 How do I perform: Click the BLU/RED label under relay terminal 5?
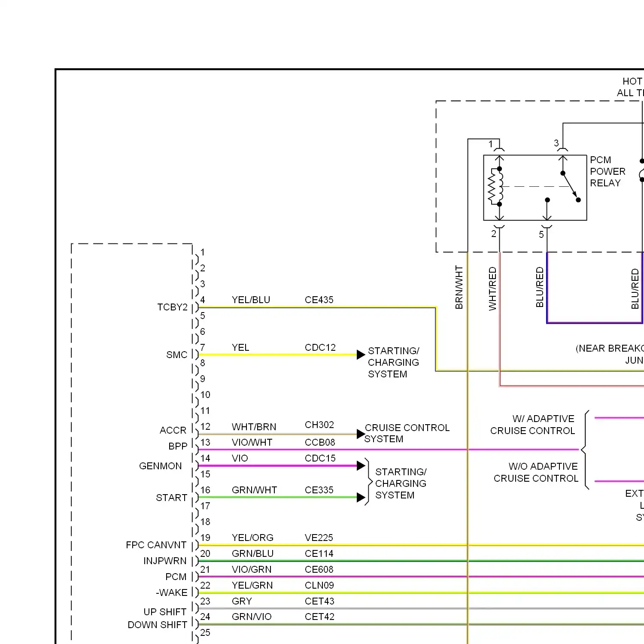click(x=540, y=287)
